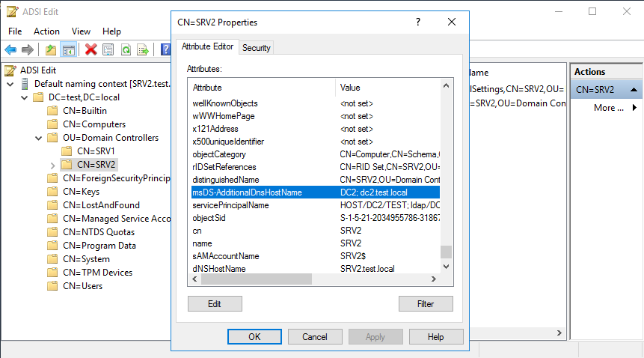Select the CN=System folder in tree
644x358 pixels.
(86, 259)
